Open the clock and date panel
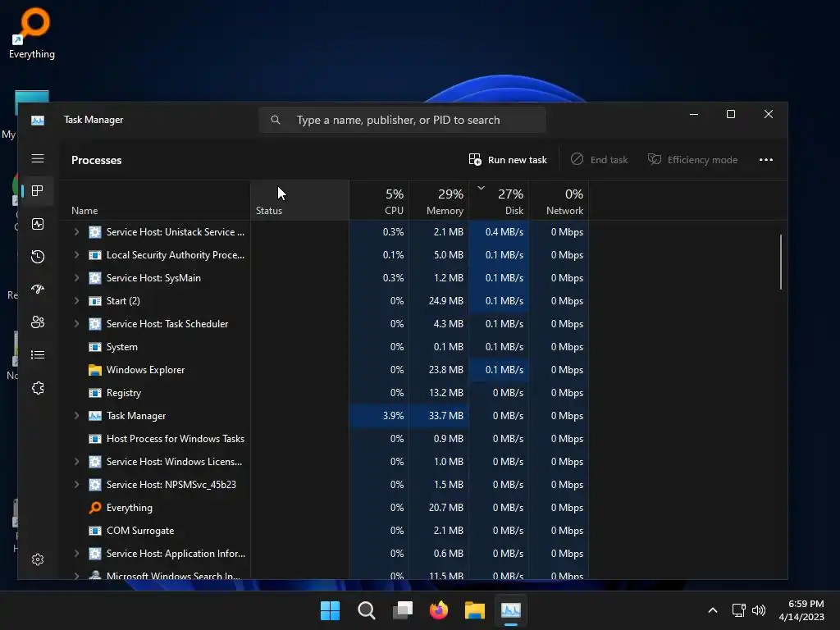The image size is (840, 630). (x=801, y=610)
